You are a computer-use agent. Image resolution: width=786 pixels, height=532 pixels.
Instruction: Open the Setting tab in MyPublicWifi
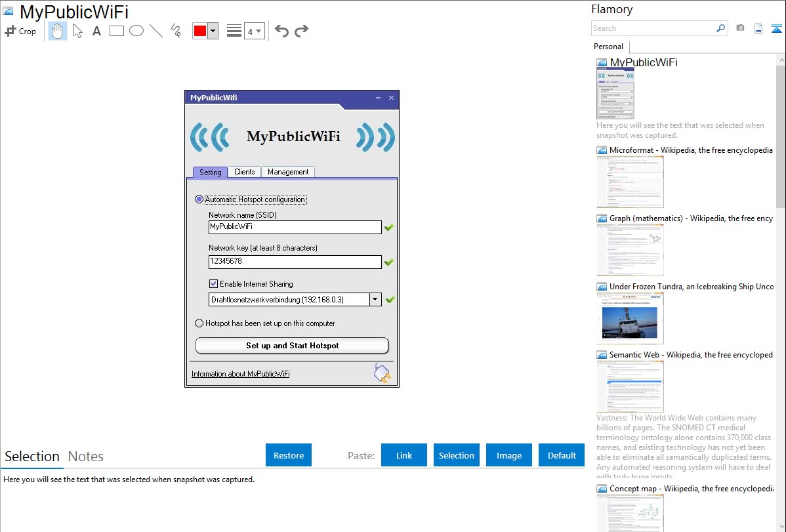coord(211,172)
